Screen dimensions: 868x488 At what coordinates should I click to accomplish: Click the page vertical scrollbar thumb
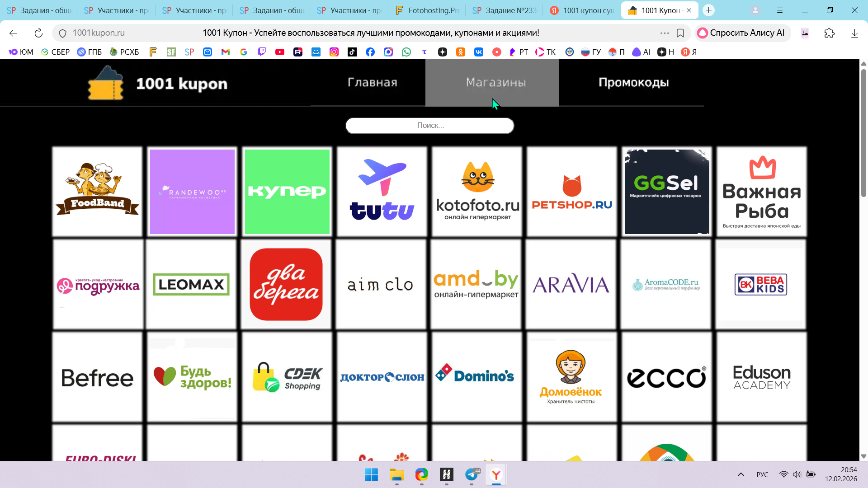pos(863,133)
